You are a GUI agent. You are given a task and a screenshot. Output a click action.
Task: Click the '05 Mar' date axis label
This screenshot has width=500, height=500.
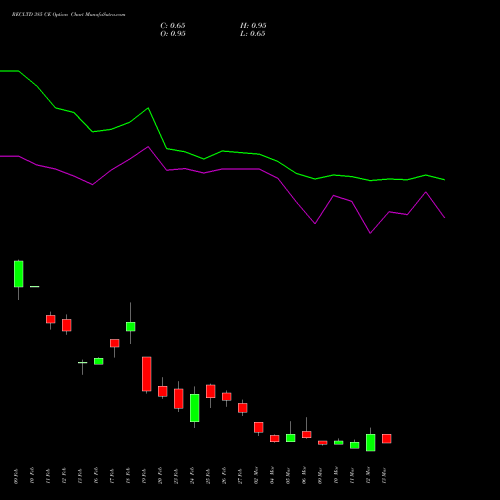pos(288,476)
